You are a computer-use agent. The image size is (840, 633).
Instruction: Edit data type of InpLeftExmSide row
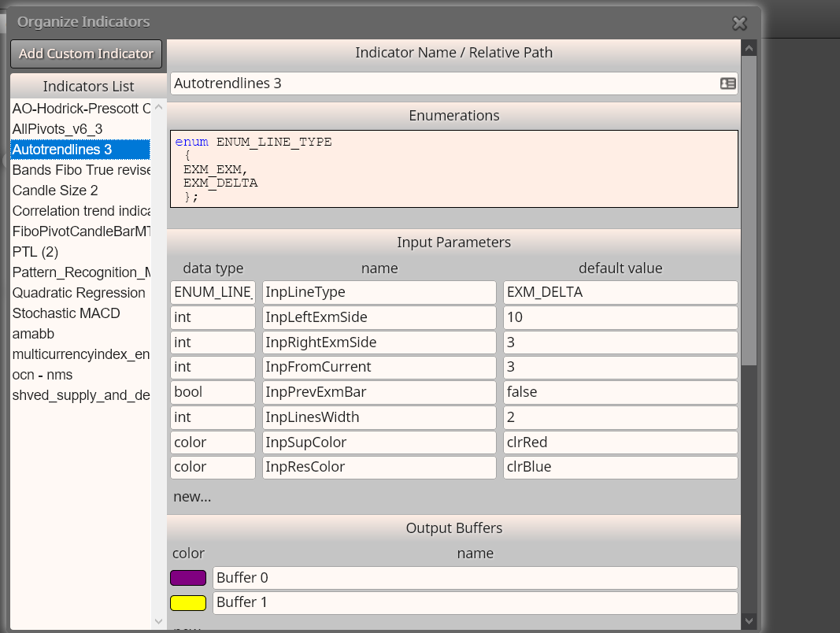pyautogui.click(x=213, y=317)
